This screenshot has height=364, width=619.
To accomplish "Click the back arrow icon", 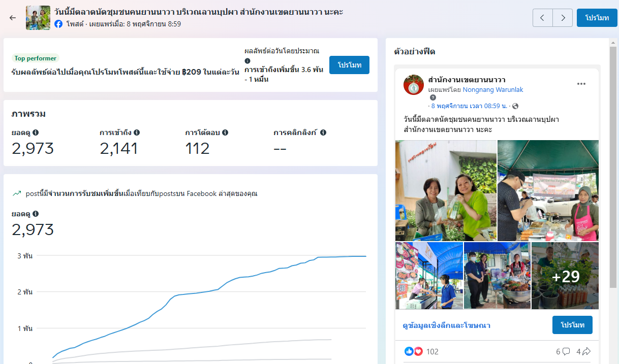I will point(13,18).
